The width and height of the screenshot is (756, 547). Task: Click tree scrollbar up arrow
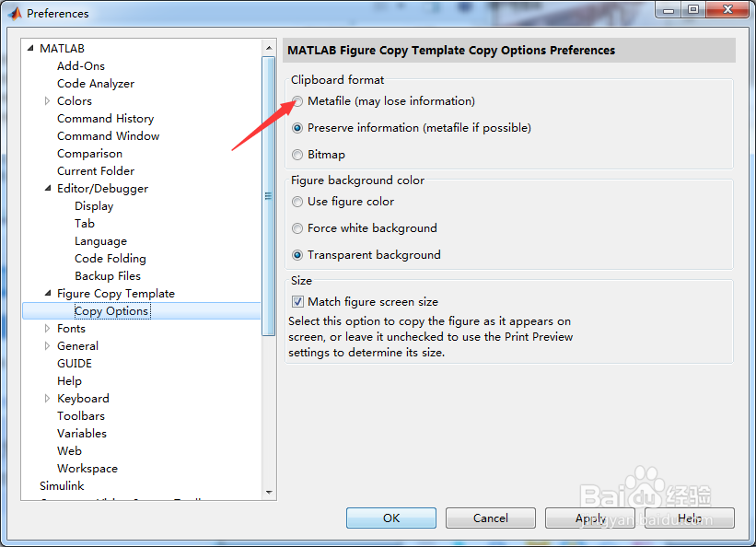tap(269, 47)
